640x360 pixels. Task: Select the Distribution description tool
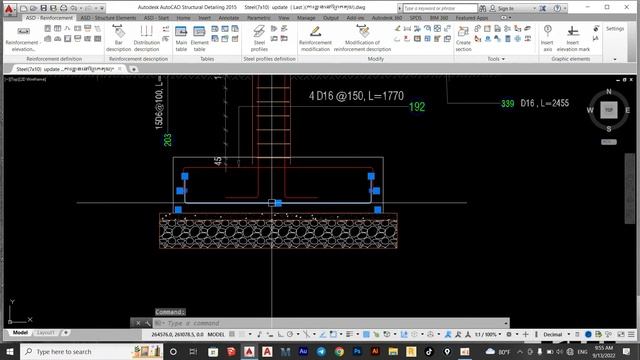(x=147, y=39)
